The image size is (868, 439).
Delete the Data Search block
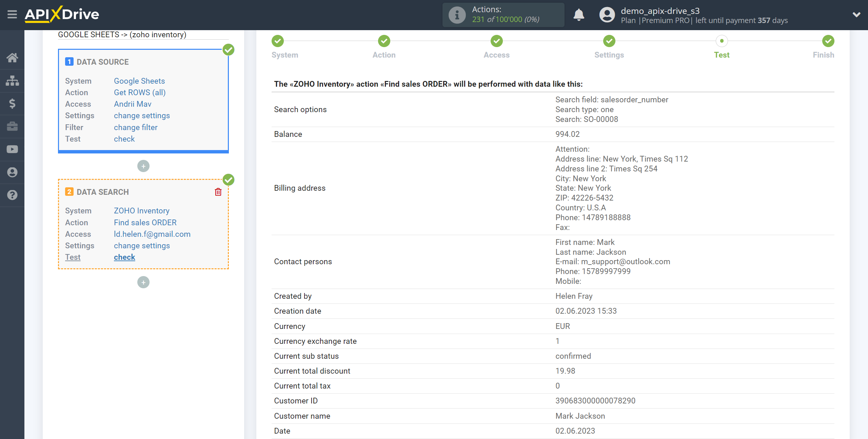pyautogui.click(x=218, y=192)
